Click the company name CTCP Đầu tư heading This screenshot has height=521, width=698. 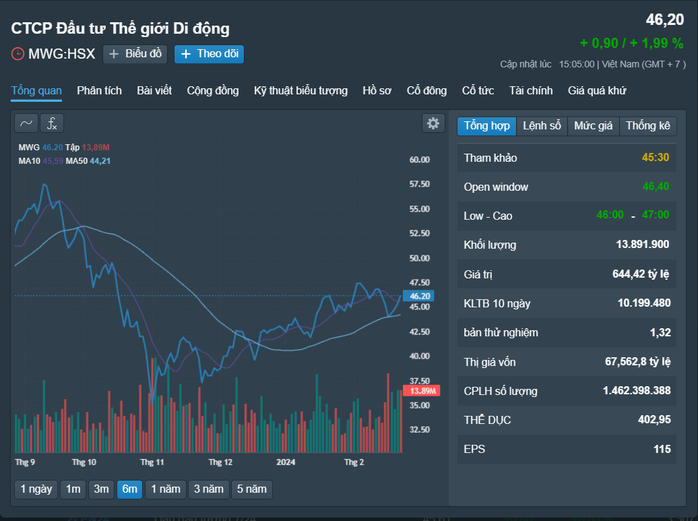pos(120,29)
